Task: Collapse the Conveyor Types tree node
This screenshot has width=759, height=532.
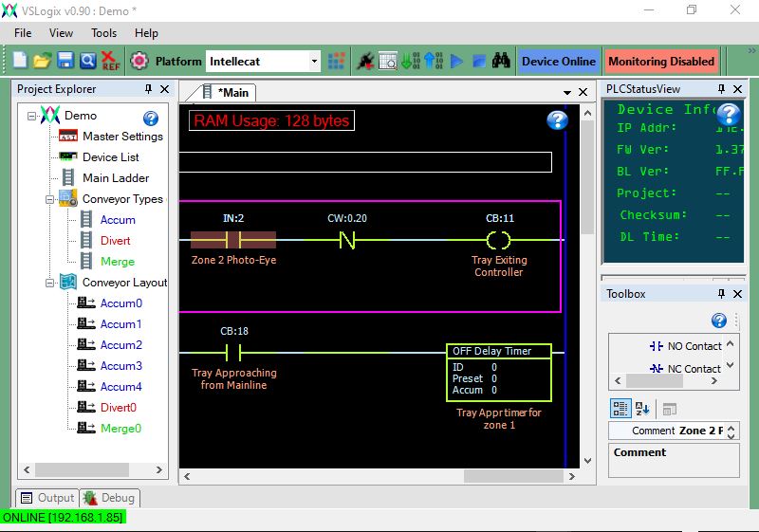Action: 48,199
